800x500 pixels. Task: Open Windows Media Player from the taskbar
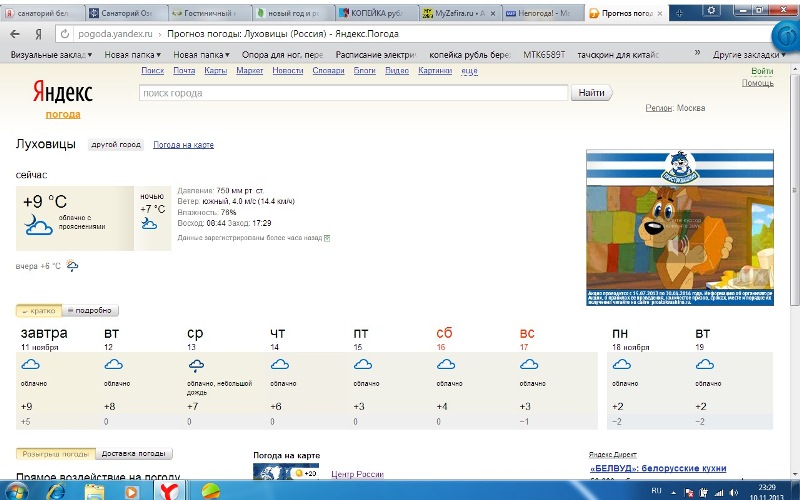(132, 491)
